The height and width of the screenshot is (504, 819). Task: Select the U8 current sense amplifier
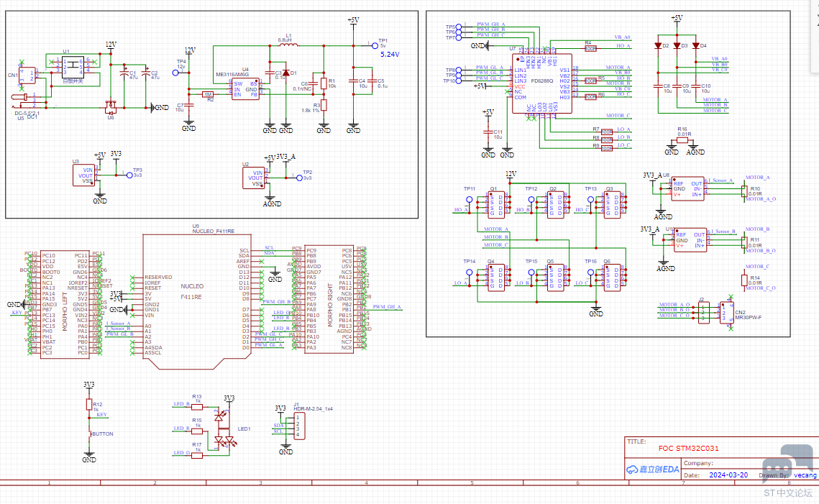tap(687, 188)
